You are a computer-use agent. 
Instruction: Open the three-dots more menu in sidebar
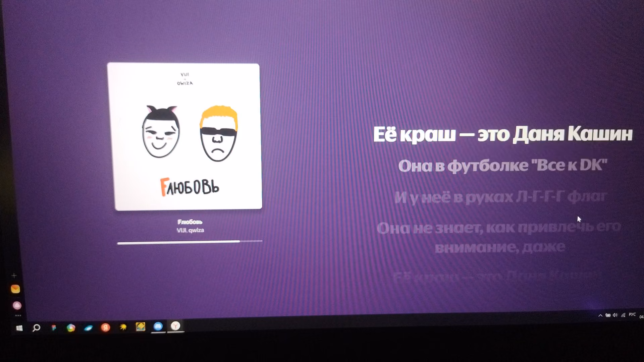point(18,315)
